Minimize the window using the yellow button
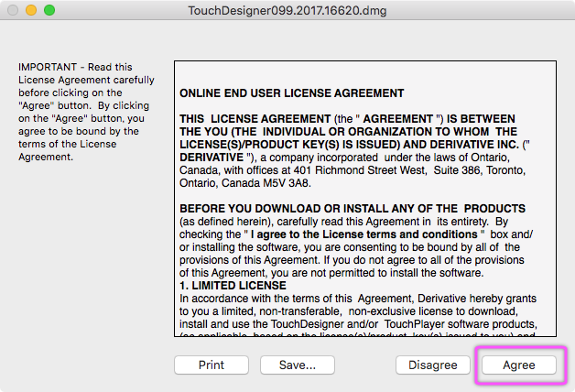575x392 pixels. pos(31,10)
